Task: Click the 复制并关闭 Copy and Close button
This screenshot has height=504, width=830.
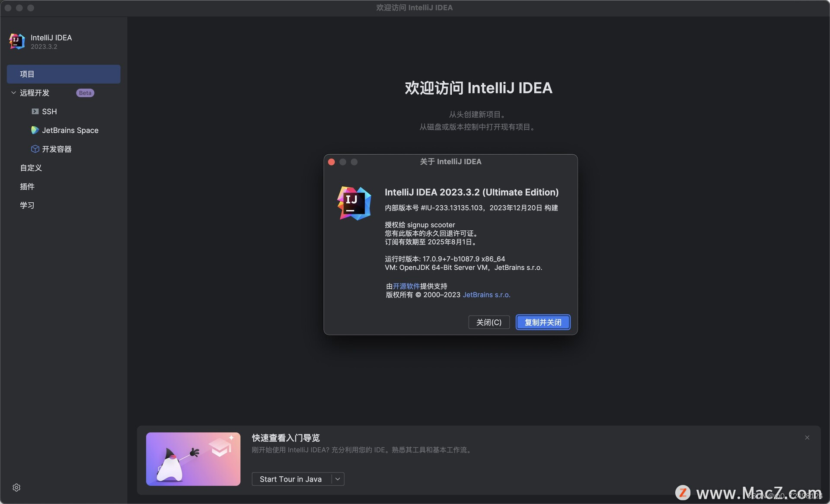Action: click(x=543, y=322)
